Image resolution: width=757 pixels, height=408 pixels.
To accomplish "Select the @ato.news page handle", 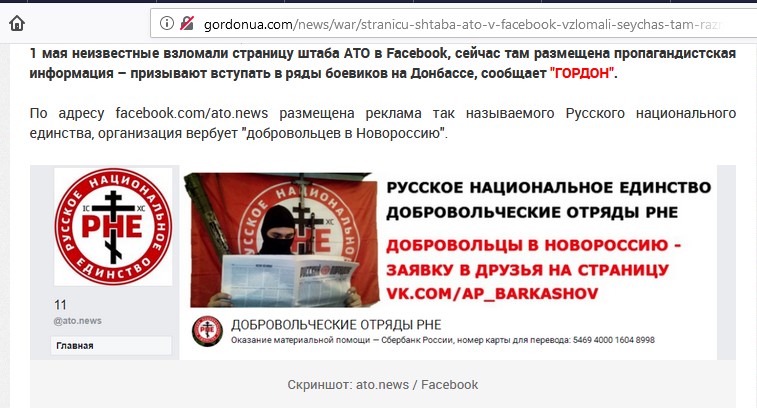I will [x=78, y=321].
